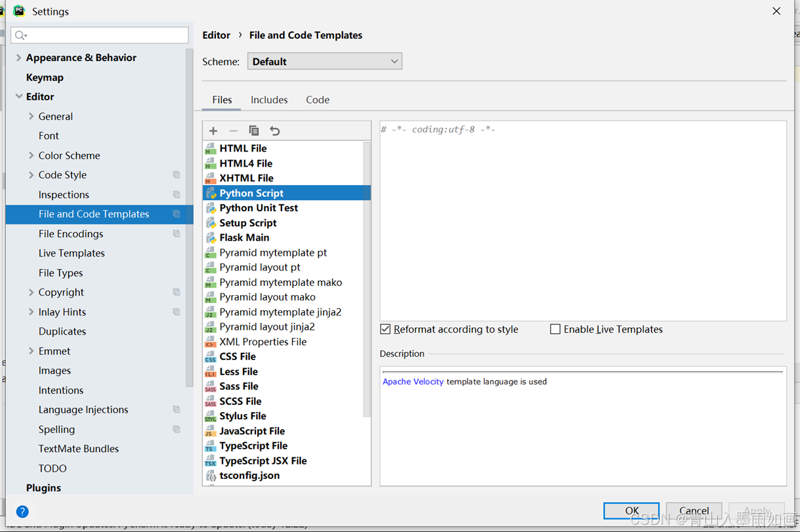Expand the Color Scheme node

point(31,155)
